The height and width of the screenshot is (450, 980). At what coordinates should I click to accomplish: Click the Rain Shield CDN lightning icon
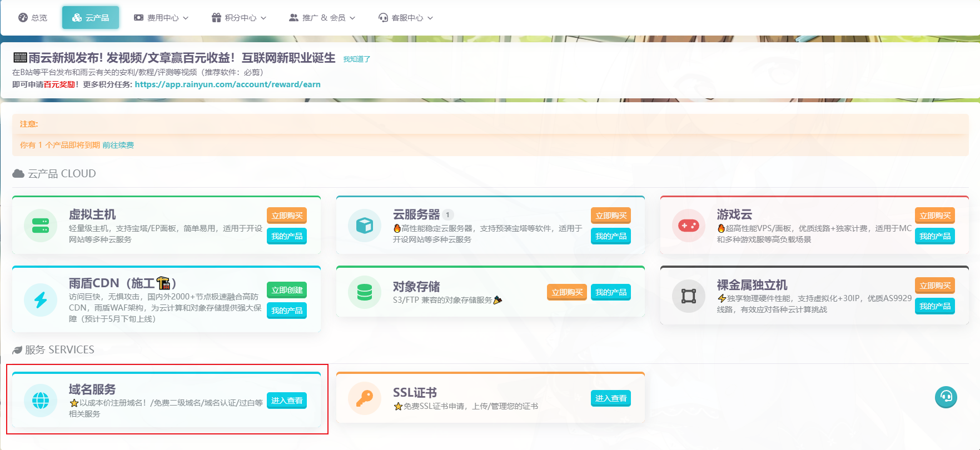click(41, 300)
